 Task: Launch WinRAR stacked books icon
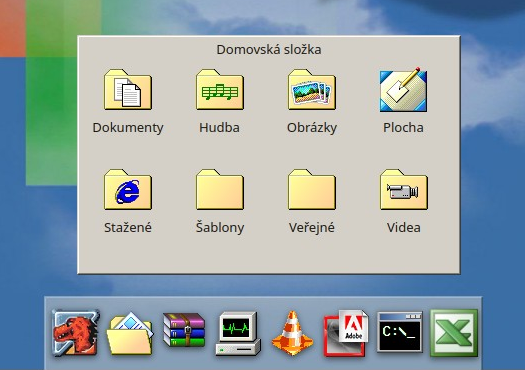pyautogui.click(x=184, y=330)
